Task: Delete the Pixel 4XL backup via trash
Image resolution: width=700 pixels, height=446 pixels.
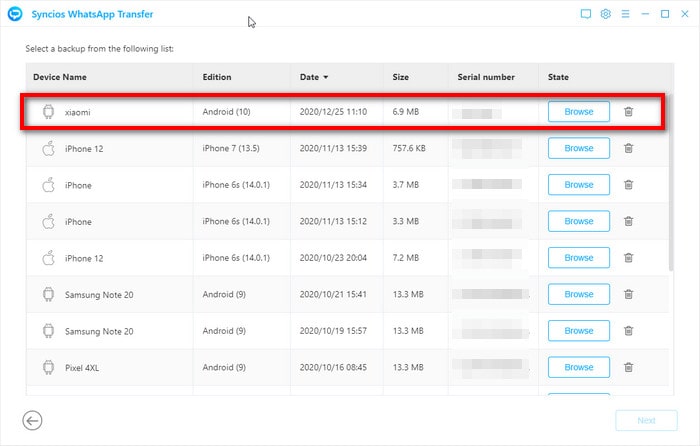Action: [629, 367]
